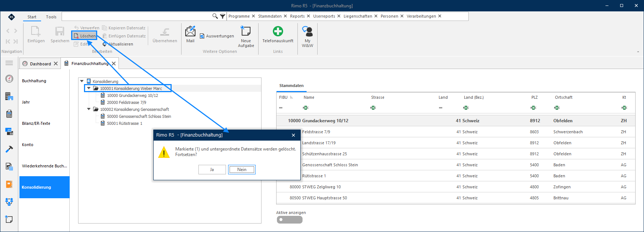Click the Mail envelope icon
644x232 pixels.
pos(190,32)
